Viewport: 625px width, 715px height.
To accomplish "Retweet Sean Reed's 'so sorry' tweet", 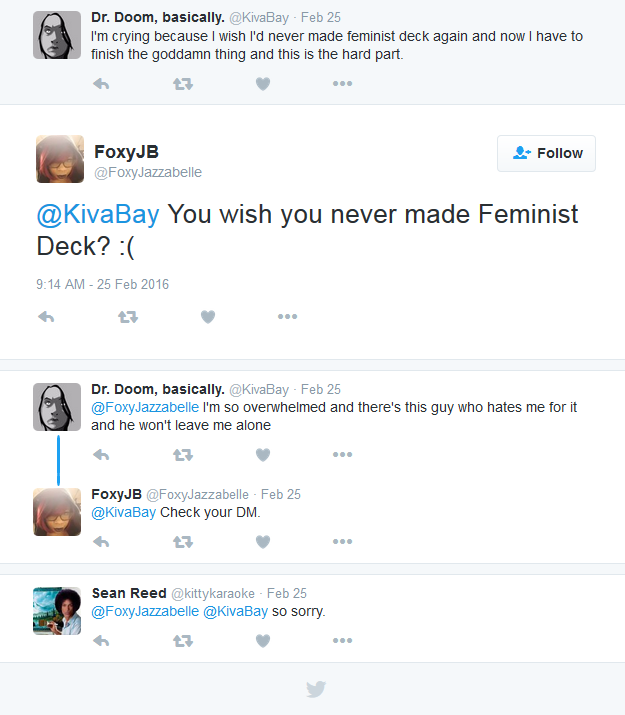I will click(x=182, y=641).
